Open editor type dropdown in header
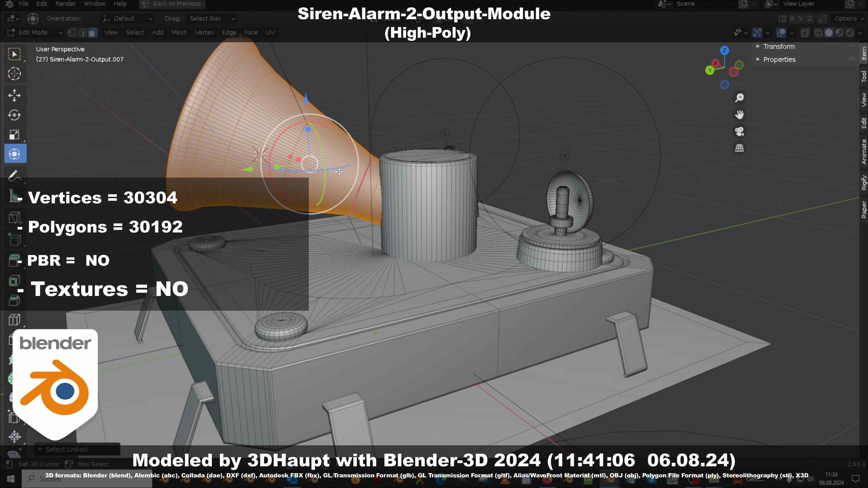This screenshot has width=868, height=488. point(13,19)
